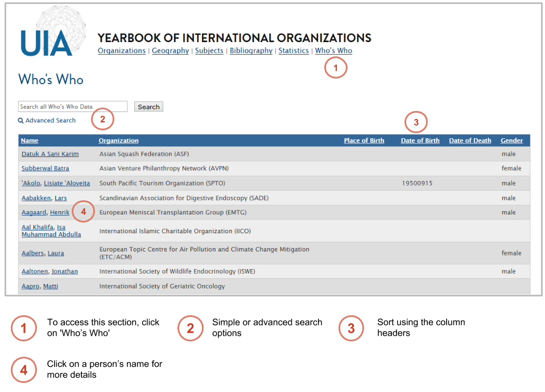Viewport: 545px width, 392px height.
Task: Click the Search button
Action: click(148, 107)
